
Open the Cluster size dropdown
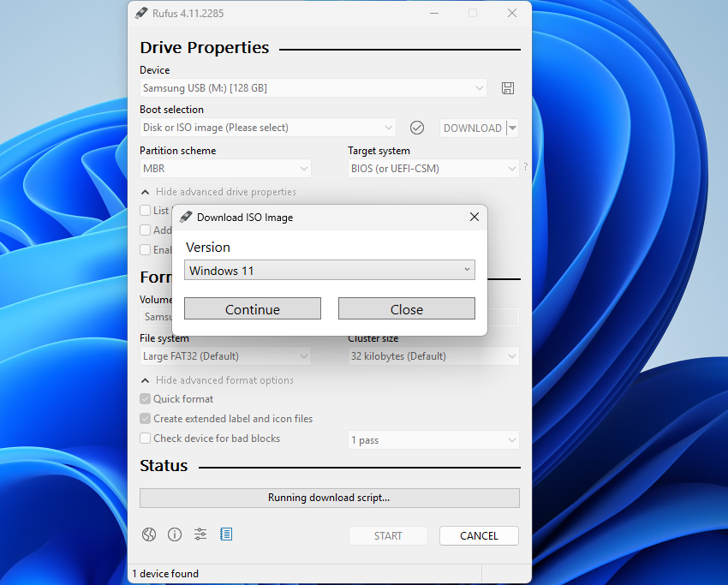(433, 355)
